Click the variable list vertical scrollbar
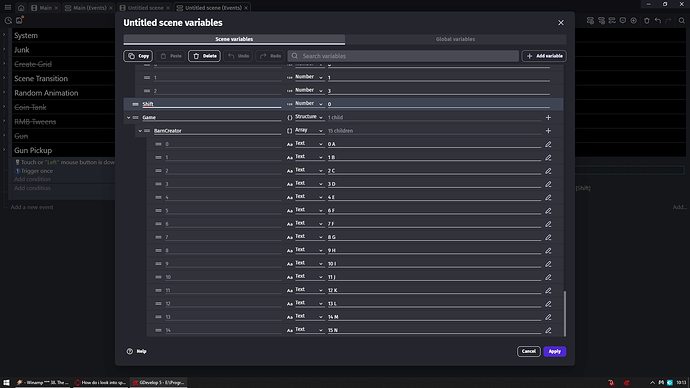Screen dimensions: 690x388 [x=565, y=313]
